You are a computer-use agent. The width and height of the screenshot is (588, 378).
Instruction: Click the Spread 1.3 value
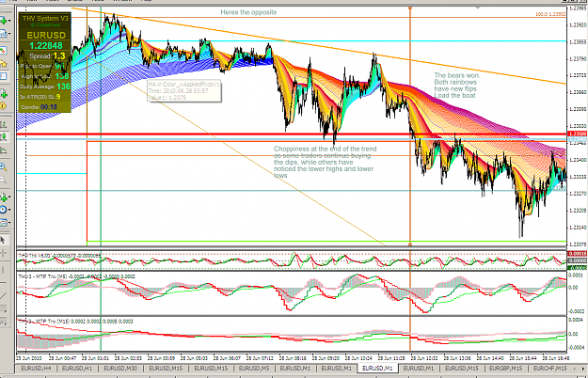click(x=59, y=56)
